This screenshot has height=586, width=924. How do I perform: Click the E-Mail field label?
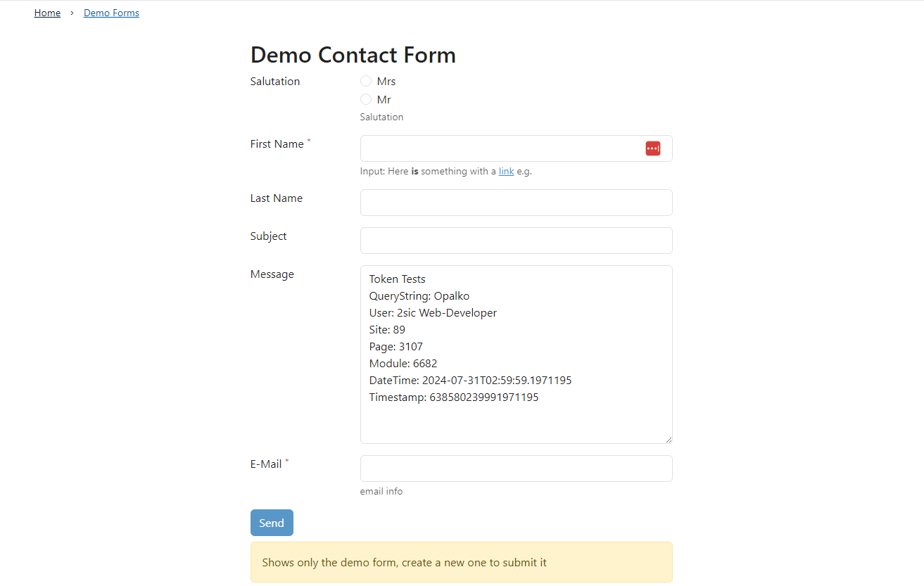pos(266,464)
